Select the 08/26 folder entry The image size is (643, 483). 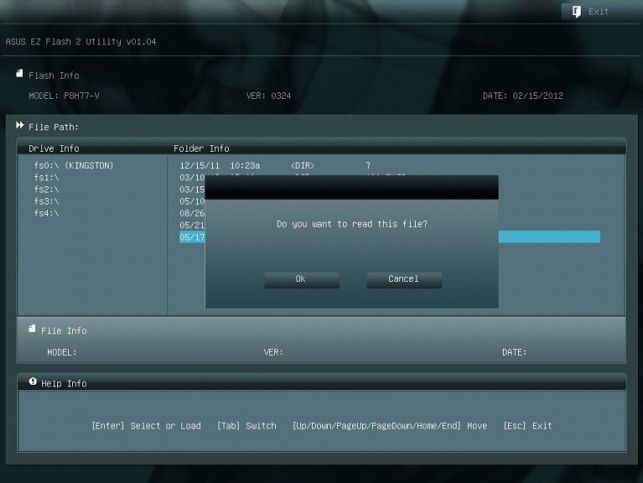pyautogui.click(x=192, y=213)
